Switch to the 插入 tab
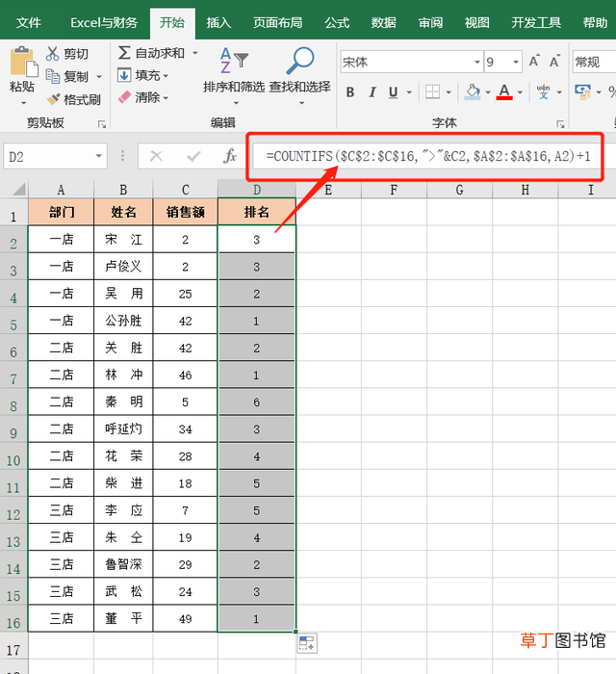Viewport: 616px width, 674px height. [218, 23]
